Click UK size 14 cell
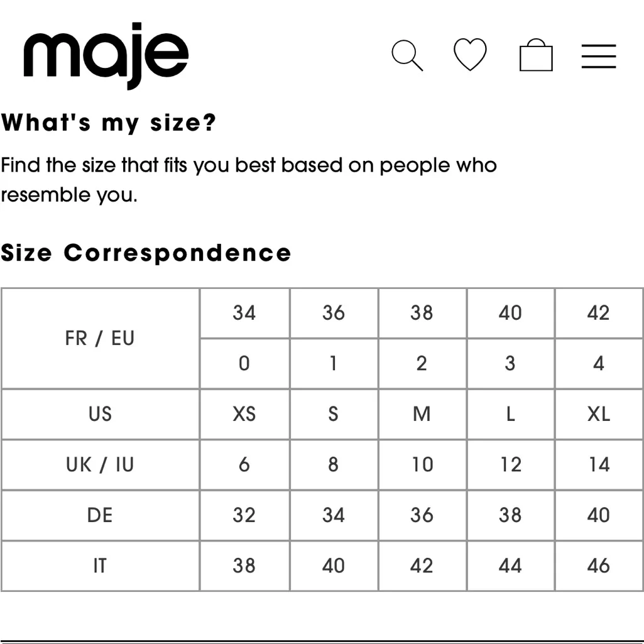The width and height of the screenshot is (644, 644). [599, 465]
